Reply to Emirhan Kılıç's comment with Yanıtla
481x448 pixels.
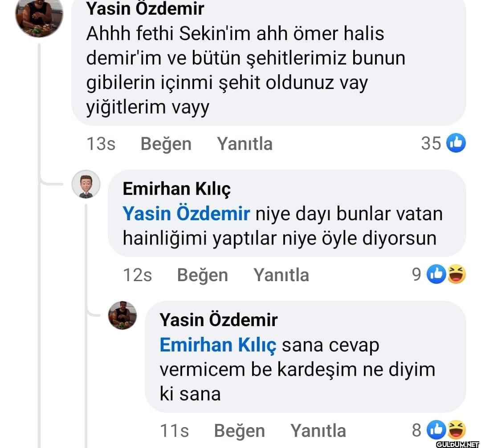(281, 275)
